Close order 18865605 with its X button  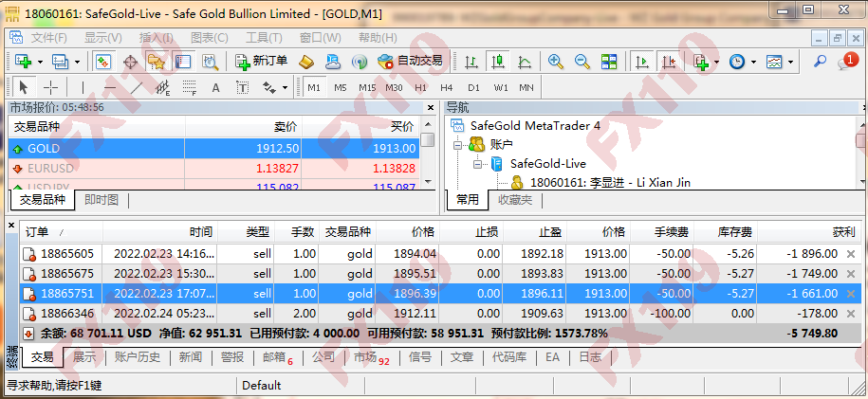click(x=851, y=254)
